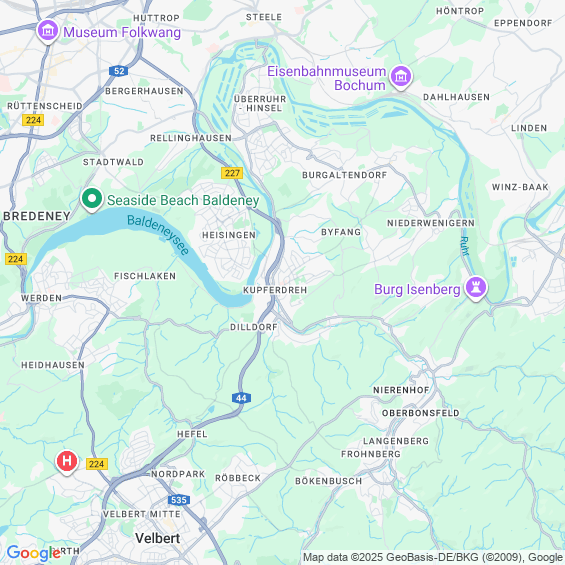Open the Map data copyright text
This screenshot has width=565, height=565.
pyautogui.click(x=432, y=557)
